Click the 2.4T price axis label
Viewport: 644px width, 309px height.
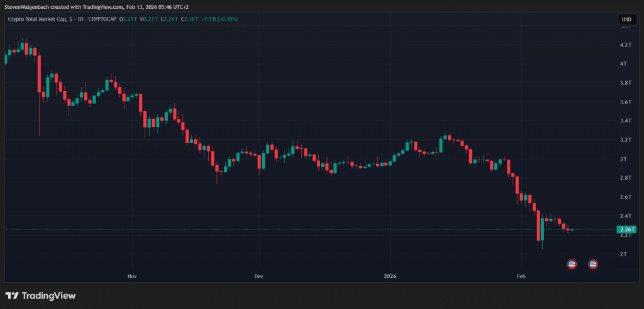626,216
